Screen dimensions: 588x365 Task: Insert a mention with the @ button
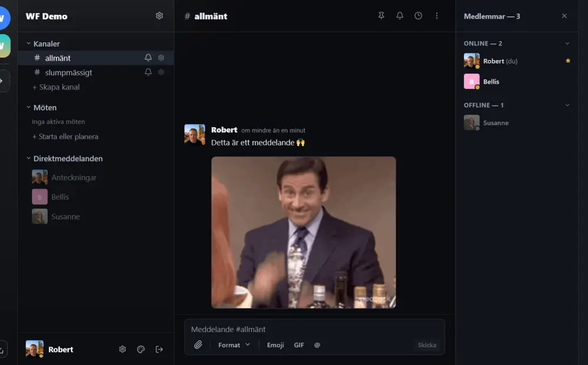click(x=318, y=345)
